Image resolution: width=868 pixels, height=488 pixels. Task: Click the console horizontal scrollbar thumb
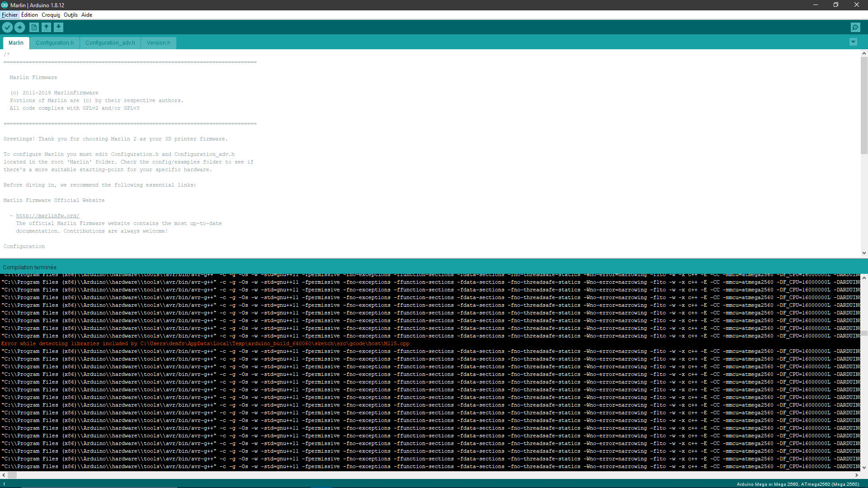click(x=12, y=475)
